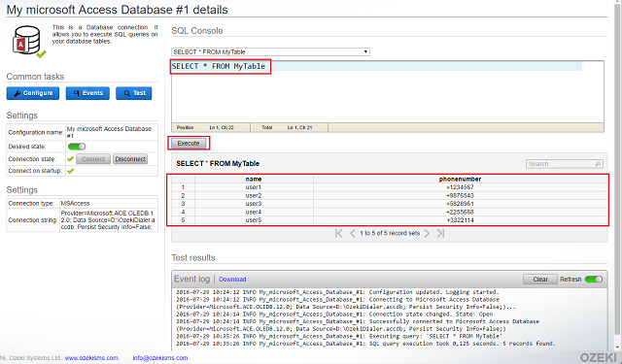
Task: Click Connect on startup checkmark
Action: pyautogui.click(x=71, y=171)
